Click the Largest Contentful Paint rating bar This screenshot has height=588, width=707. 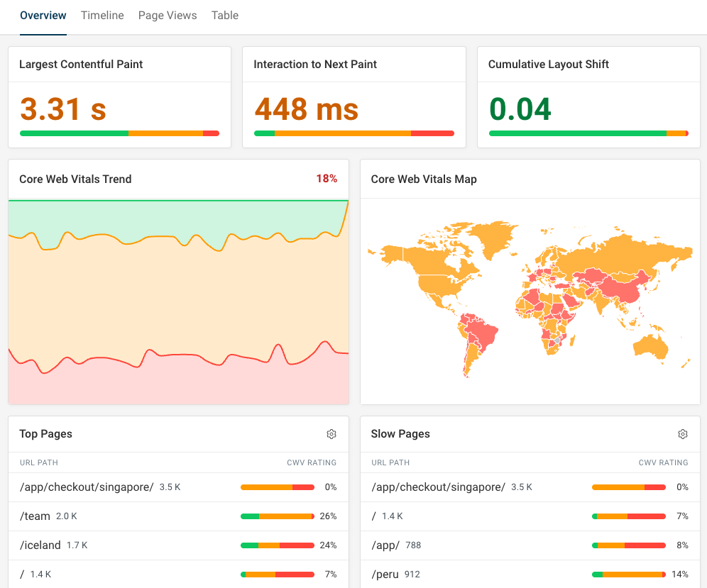pos(119,133)
